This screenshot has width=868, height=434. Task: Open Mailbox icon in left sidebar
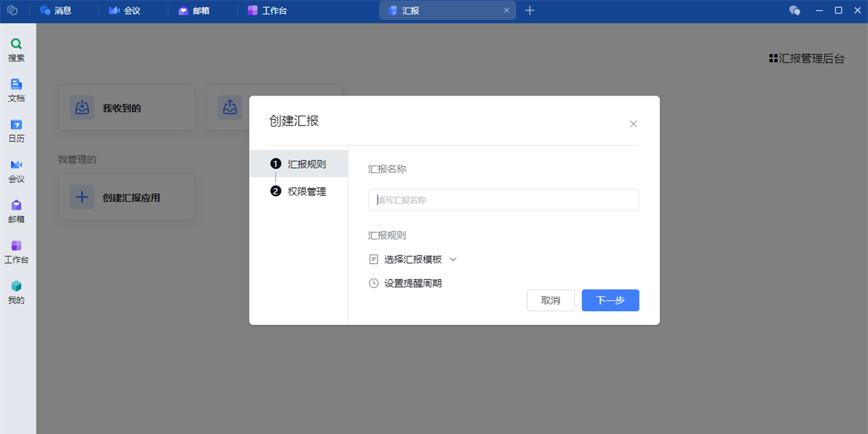pyautogui.click(x=16, y=205)
